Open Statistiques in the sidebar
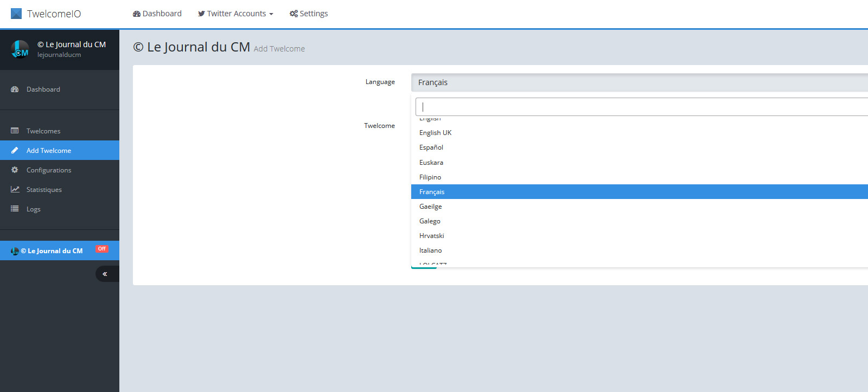The image size is (868, 392). 60,189
